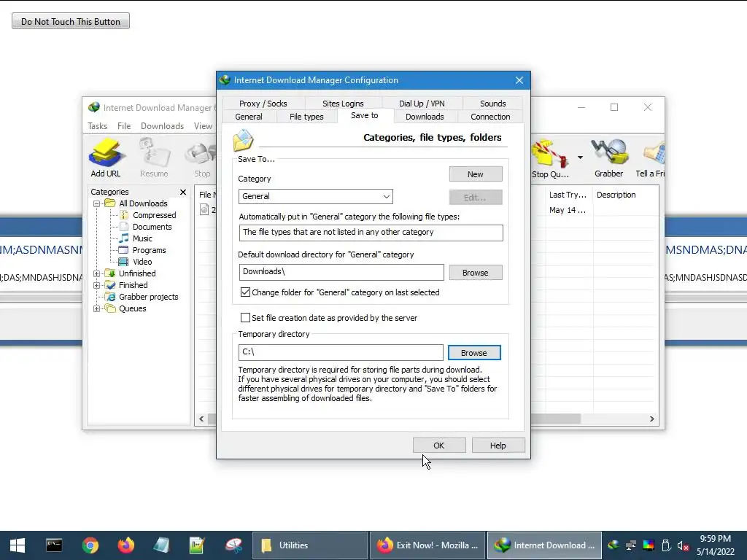Browse for temporary directory
The width and height of the screenshot is (747, 560).
[x=474, y=353]
